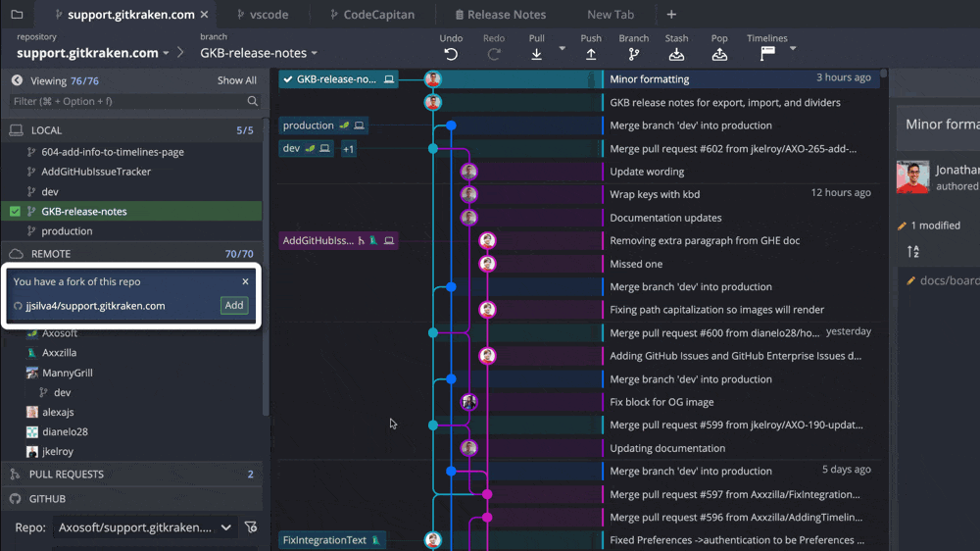Screen dimensions: 980x551
Task: Select the Minor formatting commit avatar node
Action: coord(432,78)
